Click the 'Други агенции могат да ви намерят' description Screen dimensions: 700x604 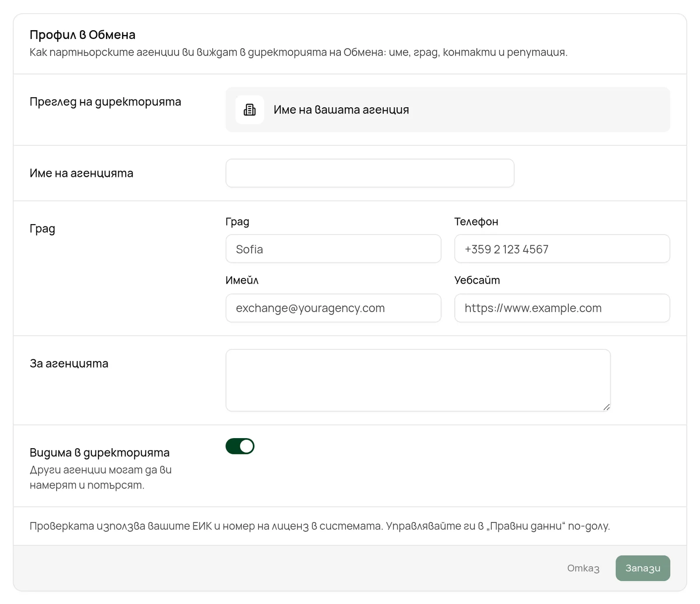(101, 478)
